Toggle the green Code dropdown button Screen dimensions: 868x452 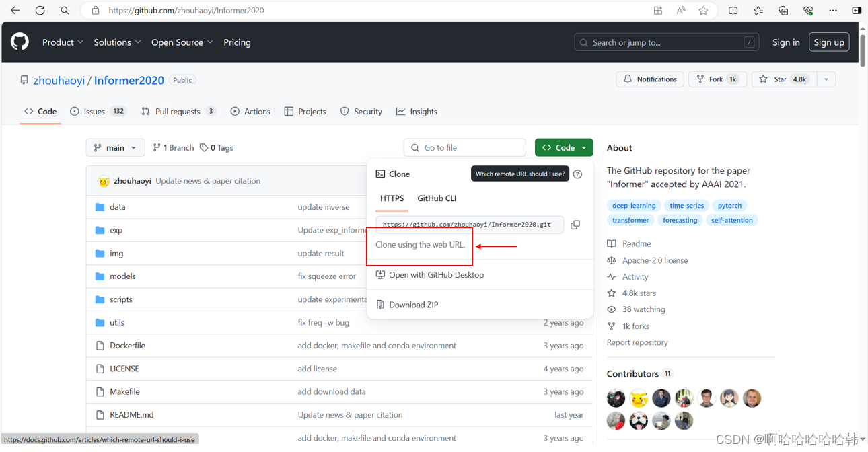tap(564, 147)
